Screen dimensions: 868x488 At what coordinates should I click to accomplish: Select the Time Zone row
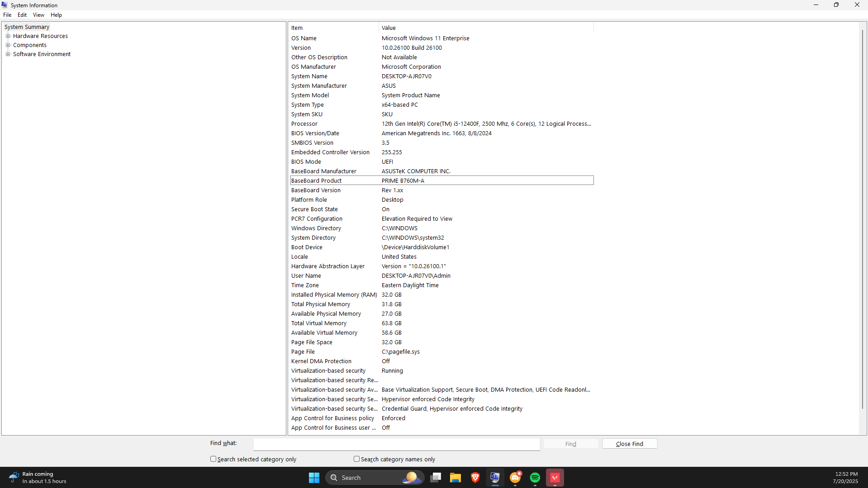tap(441, 285)
